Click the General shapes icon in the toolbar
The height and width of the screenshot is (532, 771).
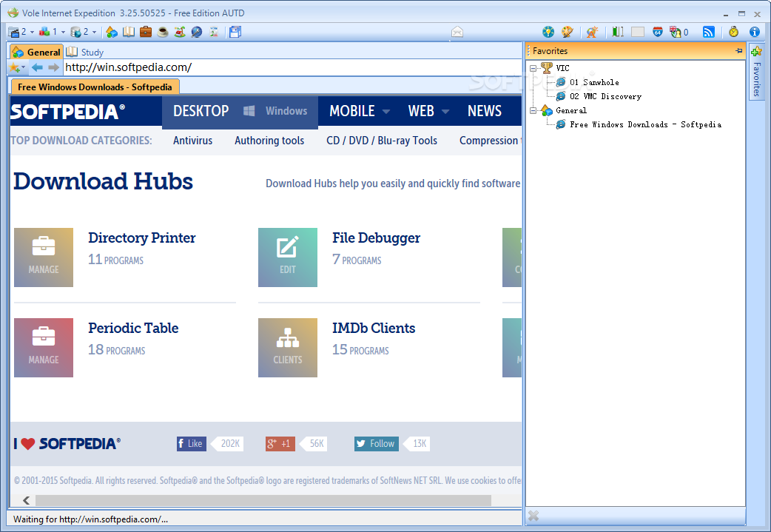click(112, 32)
